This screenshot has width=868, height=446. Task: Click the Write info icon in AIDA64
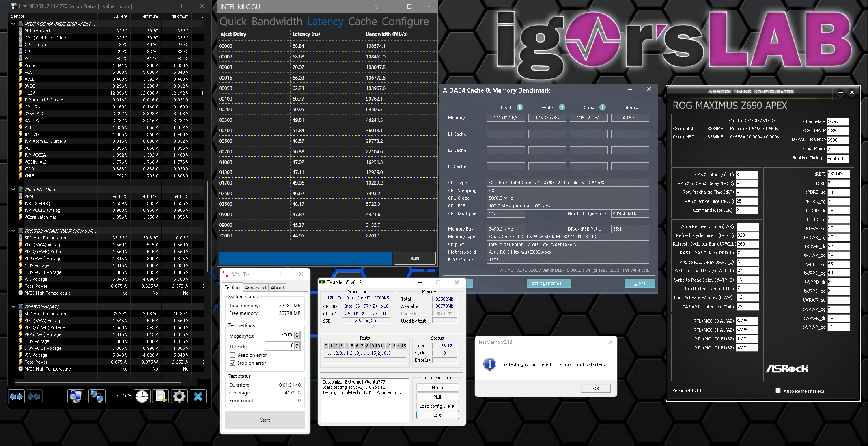pos(562,107)
